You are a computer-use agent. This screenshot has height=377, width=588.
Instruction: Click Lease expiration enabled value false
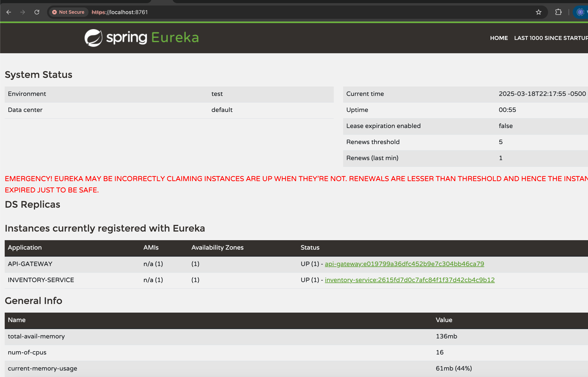tap(506, 126)
